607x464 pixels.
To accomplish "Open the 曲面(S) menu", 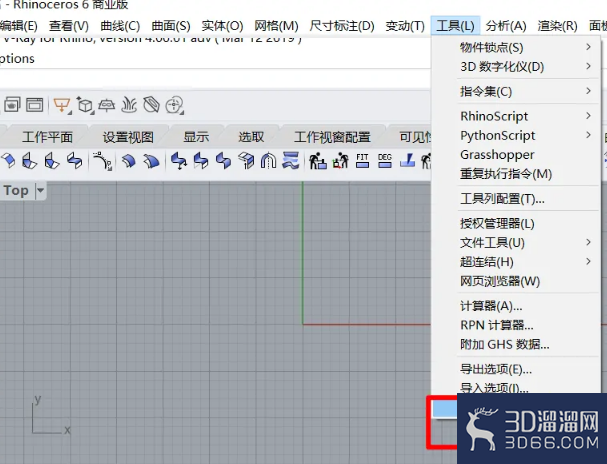I will tap(171, 26).
